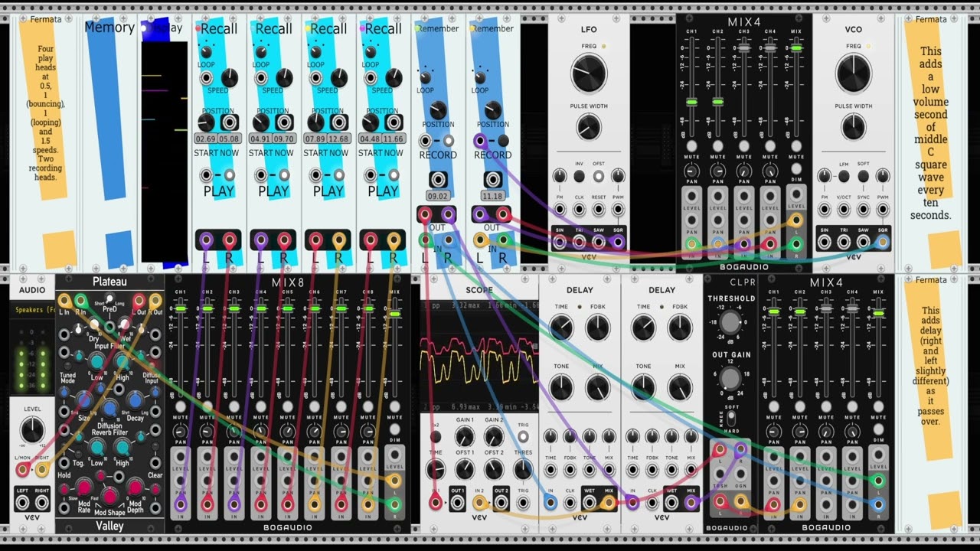Screen dimensions: 980x551
Task: Click the Plateau Size knob
Action: tap(84, 400)
